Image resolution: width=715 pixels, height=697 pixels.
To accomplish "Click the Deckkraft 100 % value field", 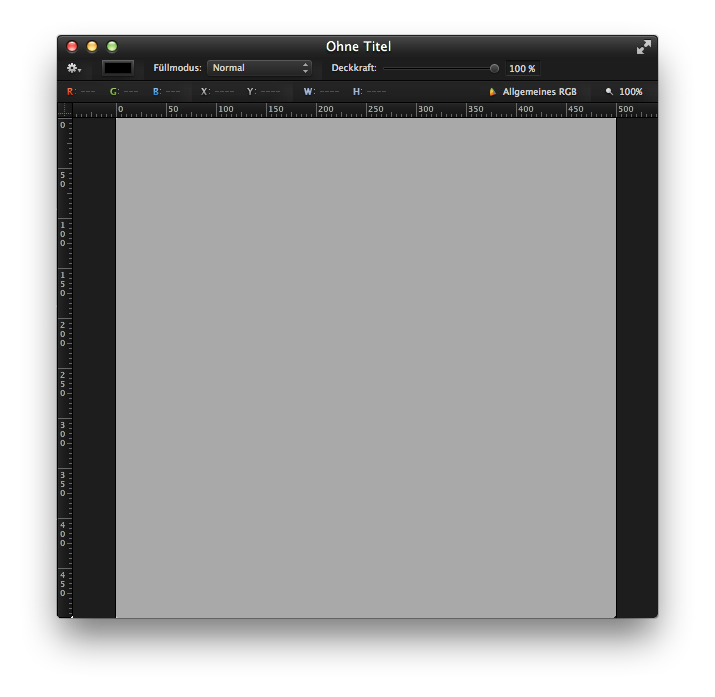I will point(522,69).
